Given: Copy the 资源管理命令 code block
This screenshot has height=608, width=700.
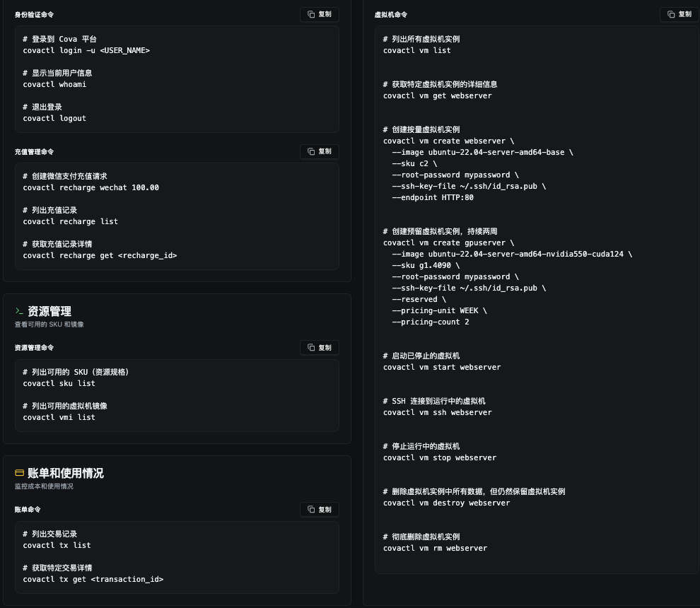Looking at the screenshot, I should click(x=320, y=348).
